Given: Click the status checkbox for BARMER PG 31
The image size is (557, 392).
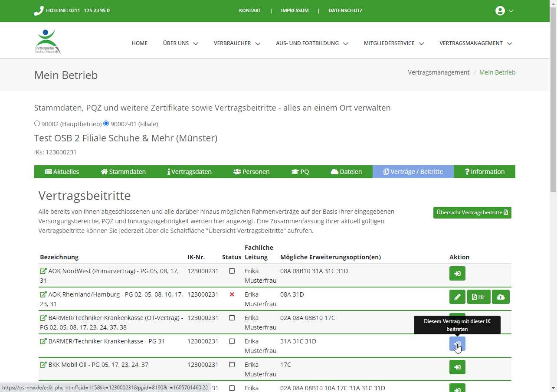Looking at the screenshot, I should click(x=232, y=341).
